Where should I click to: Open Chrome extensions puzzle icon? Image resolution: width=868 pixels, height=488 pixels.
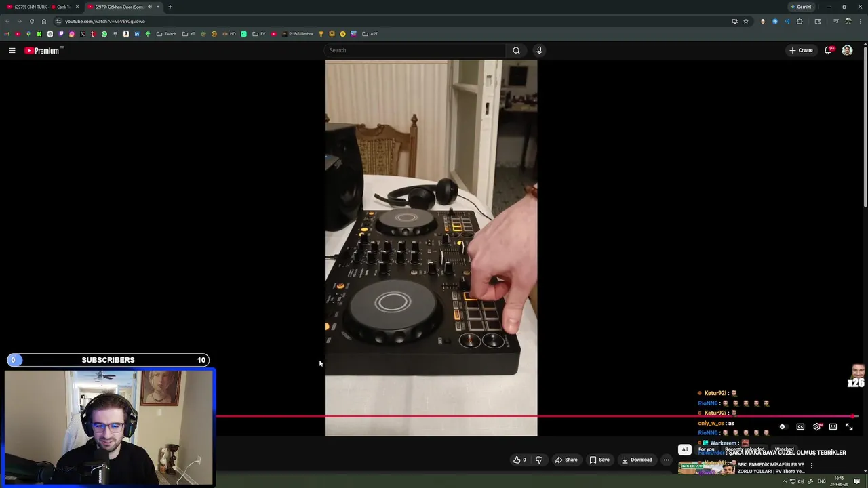(x=800, y=21)
